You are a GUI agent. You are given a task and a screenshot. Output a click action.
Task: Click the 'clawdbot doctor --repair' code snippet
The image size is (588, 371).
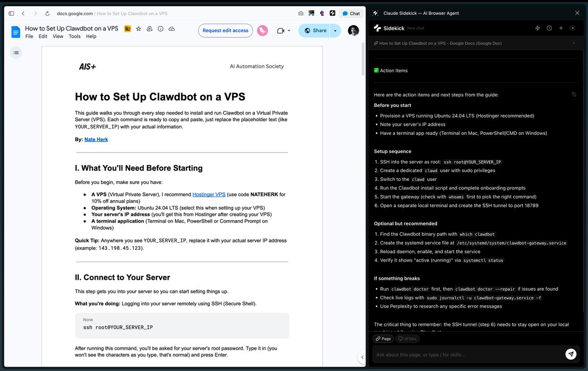486,289
